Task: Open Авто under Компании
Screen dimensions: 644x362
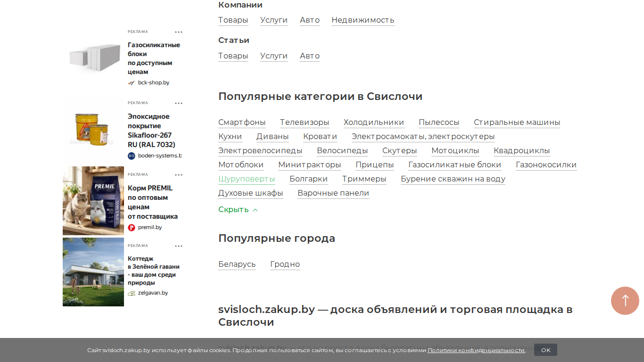Action: 310,20
